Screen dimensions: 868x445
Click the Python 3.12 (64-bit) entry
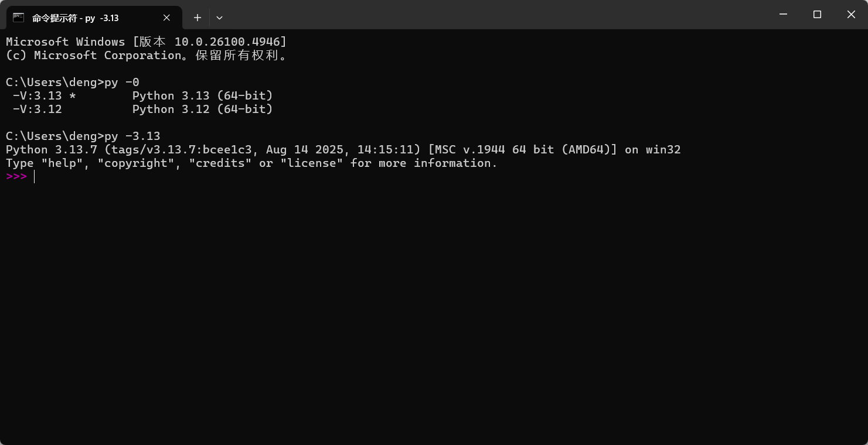[x=203, y=109]
